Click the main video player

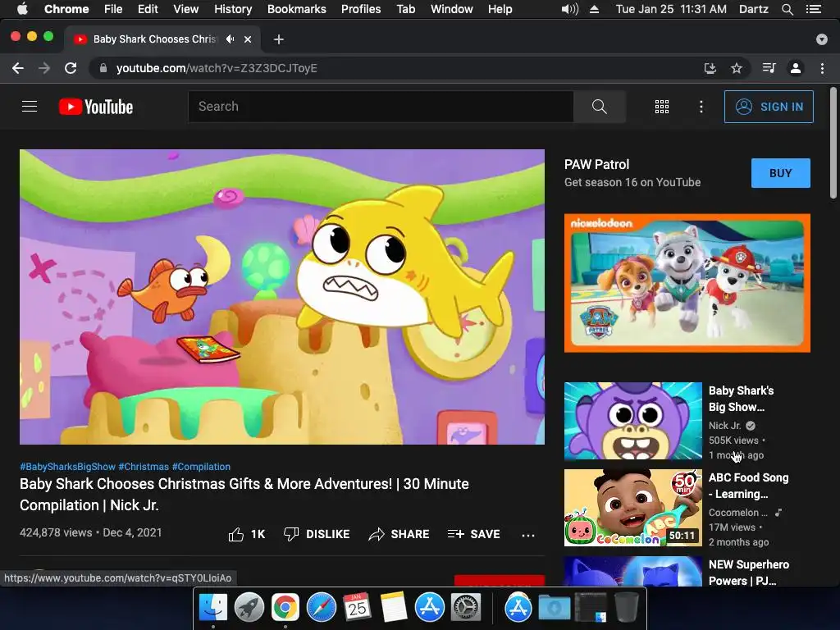tap(282, 297)
